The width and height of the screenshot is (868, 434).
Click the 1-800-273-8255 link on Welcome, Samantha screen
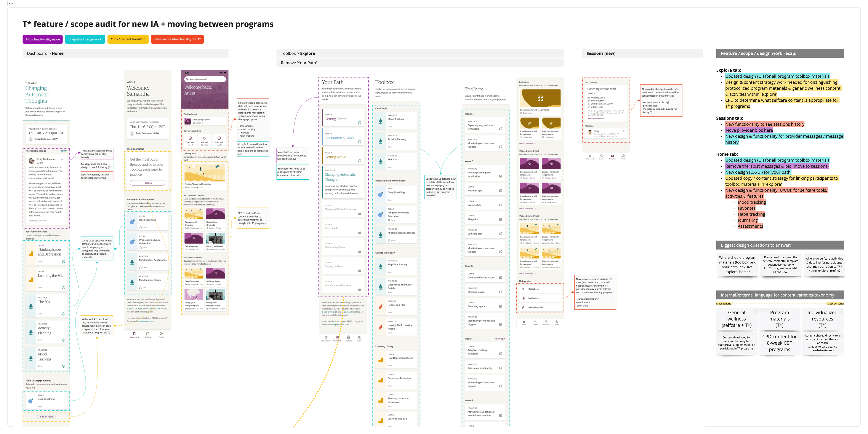point(134,309)
